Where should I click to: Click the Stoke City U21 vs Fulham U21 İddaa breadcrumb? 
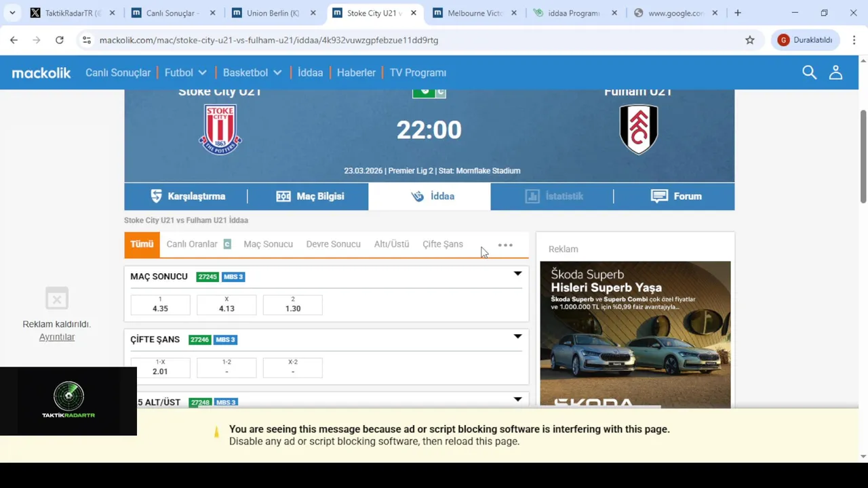click(186, 220)
